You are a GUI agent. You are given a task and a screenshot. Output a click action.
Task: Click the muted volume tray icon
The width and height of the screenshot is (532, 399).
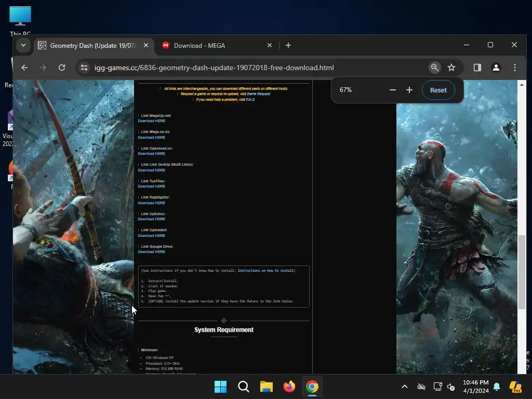451,387
